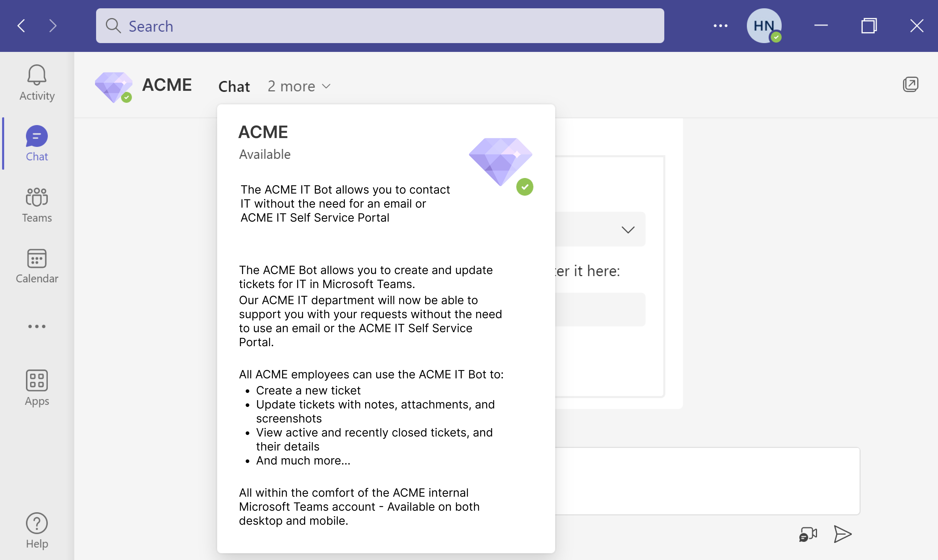This screenshot has height=560, width=938.
Task: Click the message compose box
Action: pos(707,481)
